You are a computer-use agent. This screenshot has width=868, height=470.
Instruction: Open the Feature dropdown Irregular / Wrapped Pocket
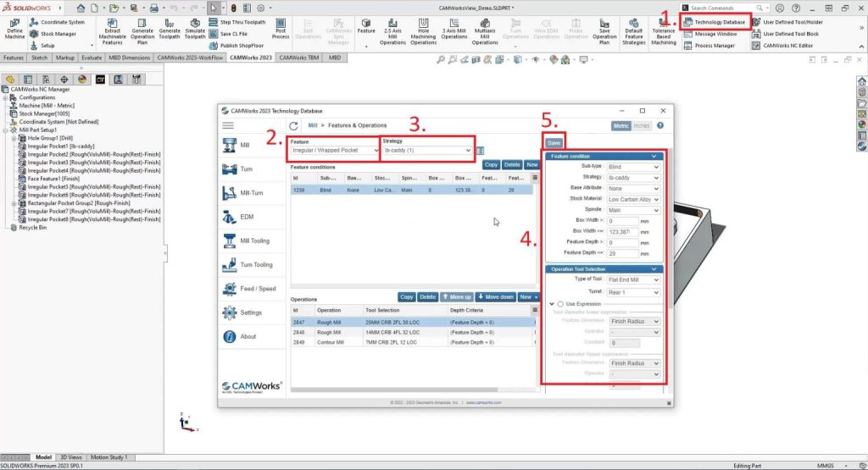[x=335, y=151]
